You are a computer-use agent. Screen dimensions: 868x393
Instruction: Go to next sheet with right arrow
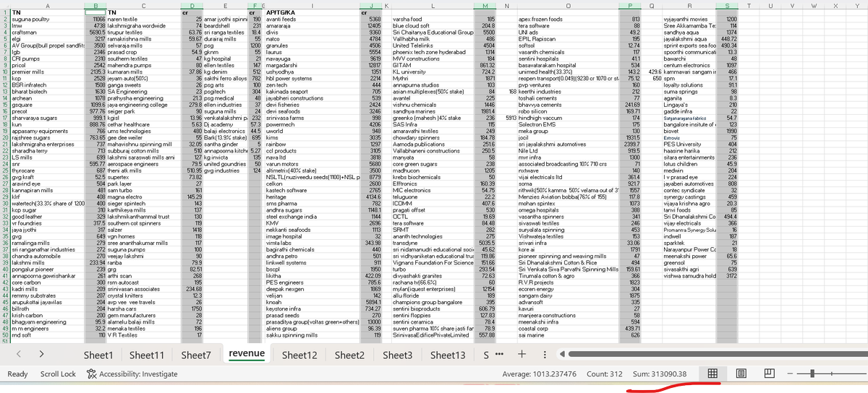41,355
